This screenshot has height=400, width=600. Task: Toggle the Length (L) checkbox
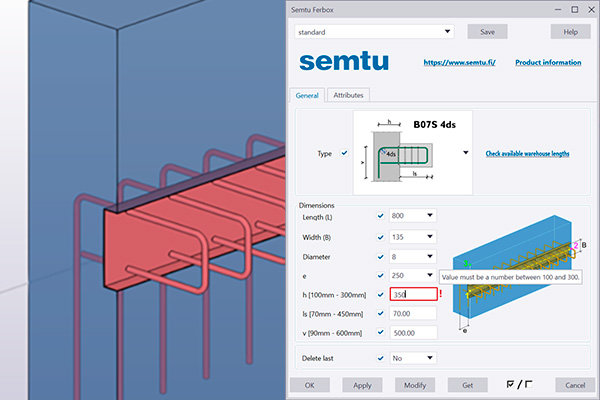380,216
